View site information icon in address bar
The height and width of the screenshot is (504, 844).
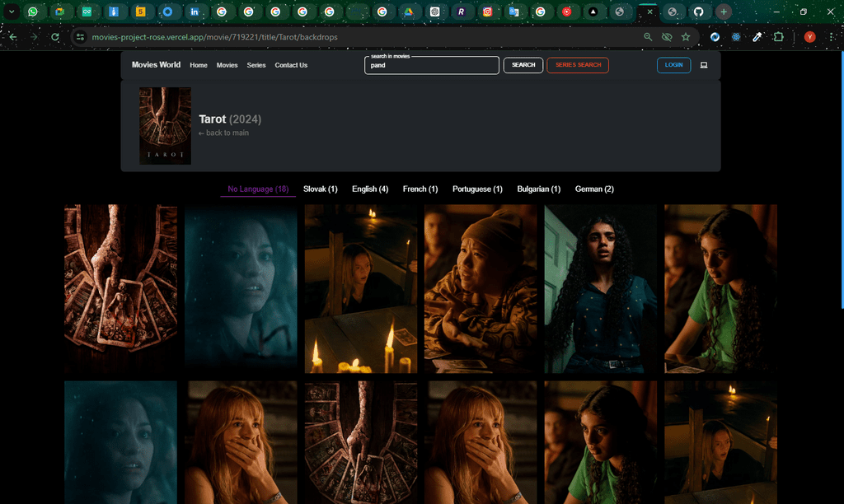(x=80, y=37)
